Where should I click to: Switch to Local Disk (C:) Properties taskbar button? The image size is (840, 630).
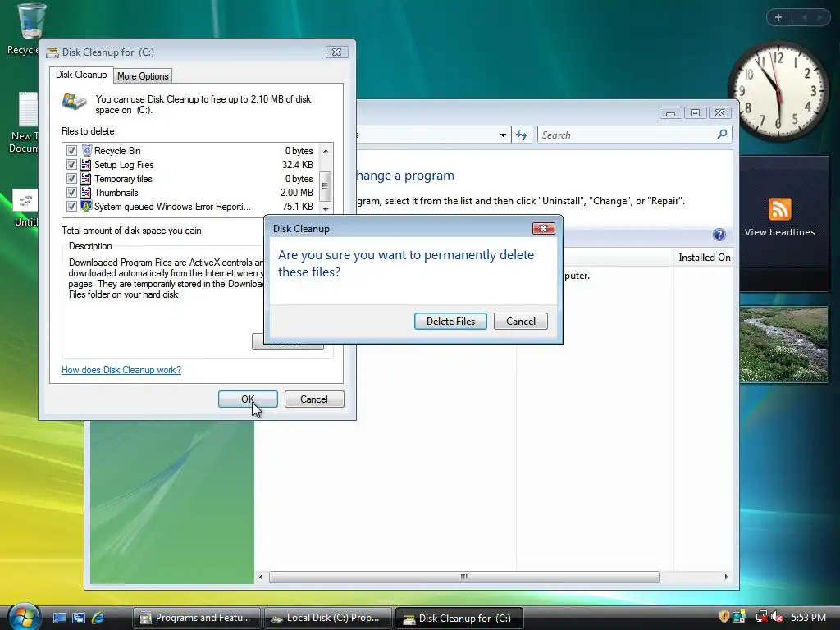pyautogui.click(x=327, y=619)
